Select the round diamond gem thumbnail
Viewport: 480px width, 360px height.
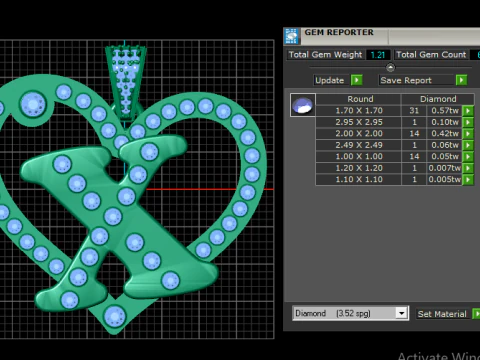303,105
